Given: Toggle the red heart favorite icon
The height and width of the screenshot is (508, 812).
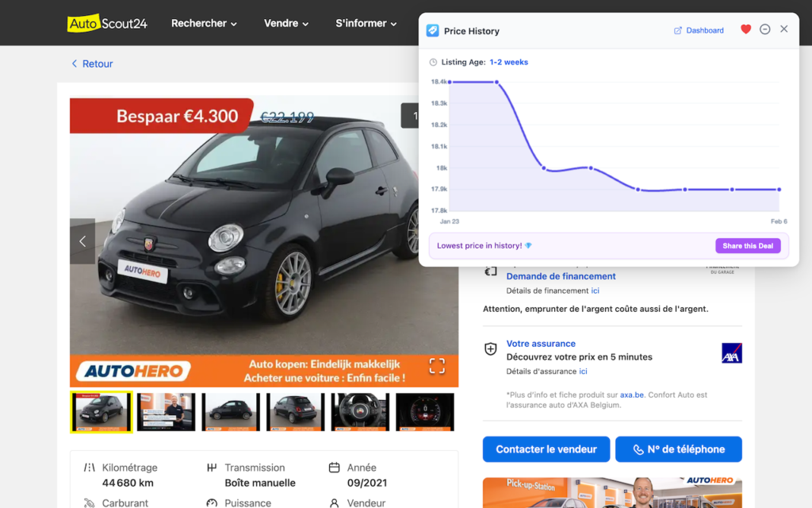Looking at the screenshot, I should coord(745,29).
